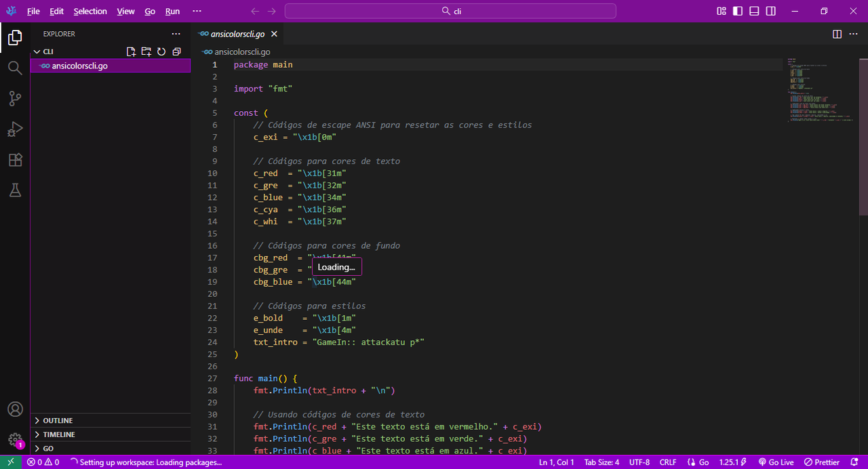Screen dimensions: 868x469
Task: Click the c_cya constant definition line
Action: tap(300, 209)
